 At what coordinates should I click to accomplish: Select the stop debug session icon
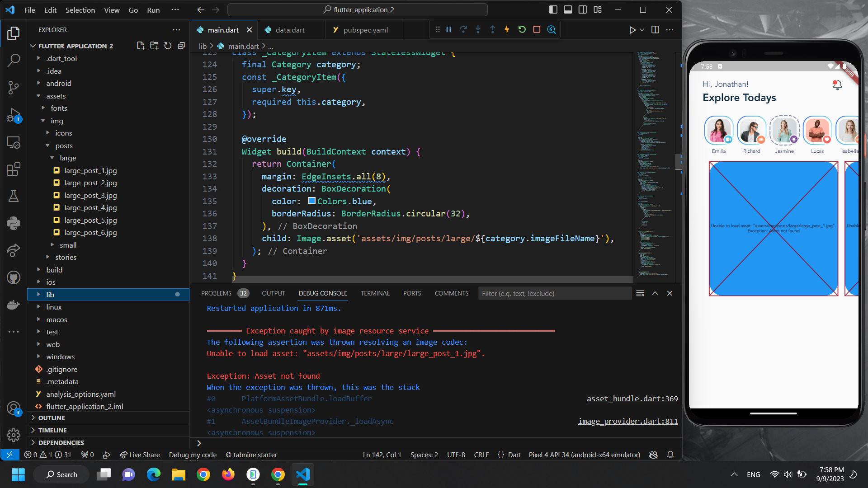click(x=537, y=29)
